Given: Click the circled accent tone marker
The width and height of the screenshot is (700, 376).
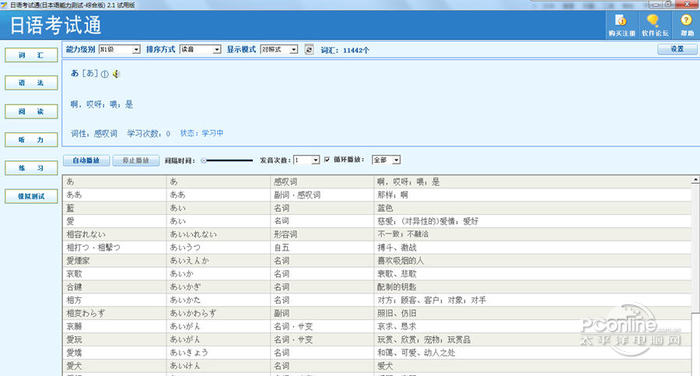Looking at the screenshot, I should (x=104, y=74).
